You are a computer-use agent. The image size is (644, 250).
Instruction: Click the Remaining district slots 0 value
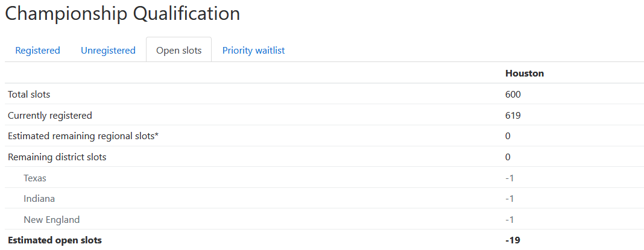click(x=508, y=157)
